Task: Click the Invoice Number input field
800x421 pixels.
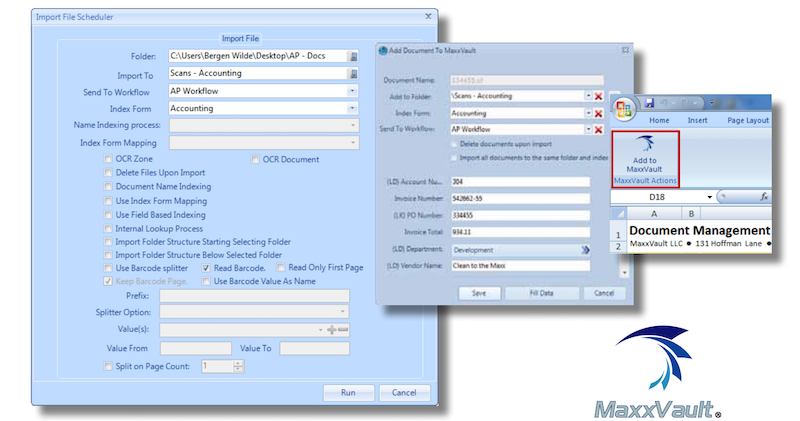Action: click(x=520, y=198)
